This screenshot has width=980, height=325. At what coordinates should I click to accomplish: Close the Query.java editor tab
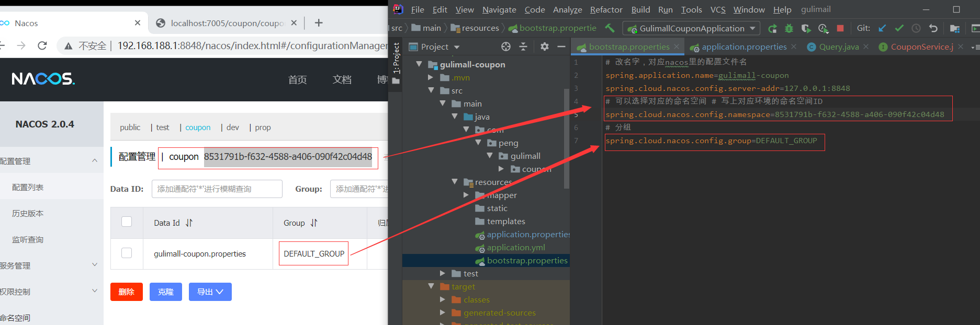click(x=866, y=47)
